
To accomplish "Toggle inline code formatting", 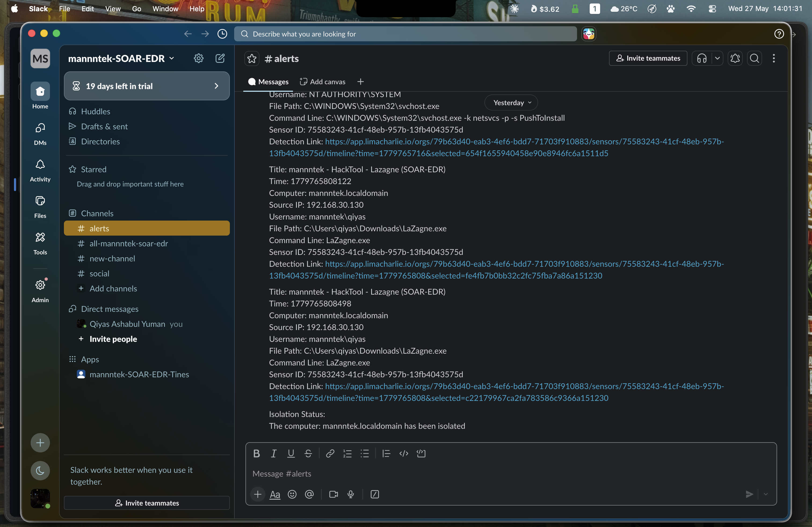I will pyautogui.click(x=404, y=453).
